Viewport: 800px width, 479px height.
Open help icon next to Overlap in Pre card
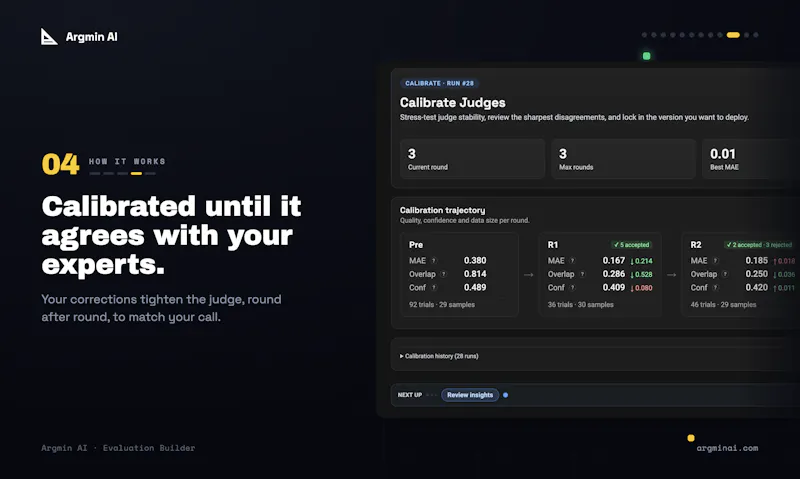[443, 274]
